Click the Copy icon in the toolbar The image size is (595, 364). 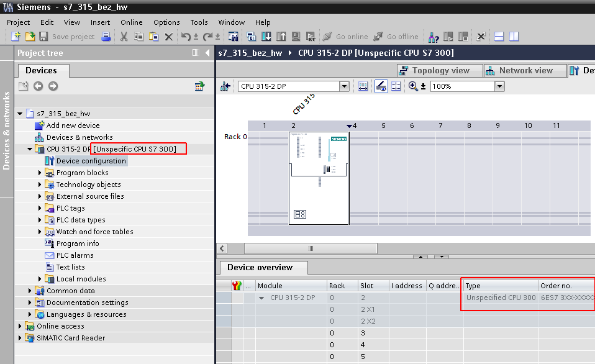click(x=139, y=37)
